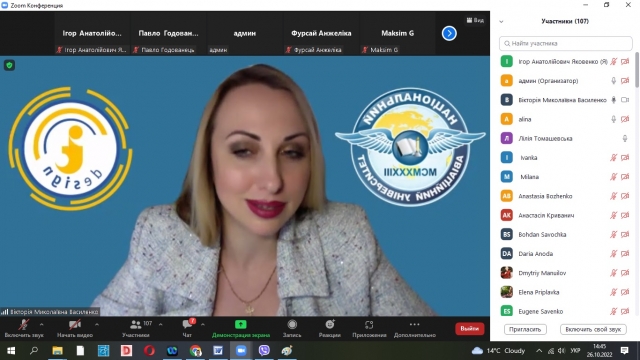Viewport: 640px width, 360px height.
Task: Expand chat options arrow
Action: click(203, 325)
